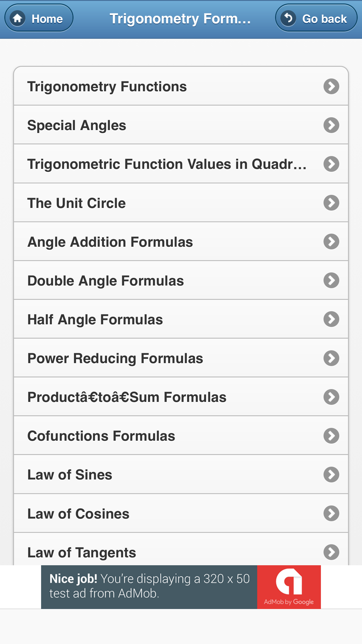Click the AdMob test ad banner text

[x=149, y=586]
